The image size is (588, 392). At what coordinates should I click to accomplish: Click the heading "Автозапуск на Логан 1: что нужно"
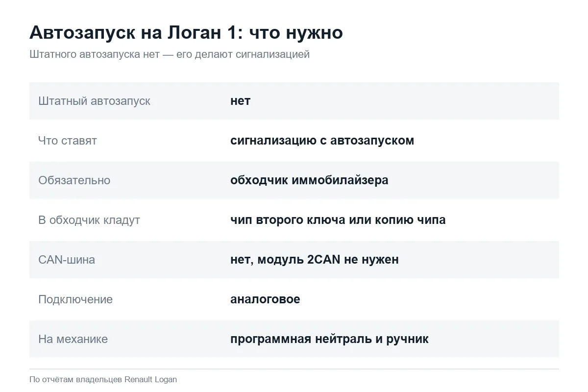click(x=186, y=33)
